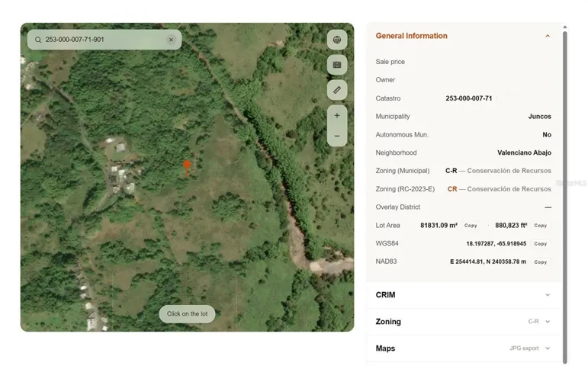Open the map layers icon button
Screen dimensions: 588x366
click(337, 65)
